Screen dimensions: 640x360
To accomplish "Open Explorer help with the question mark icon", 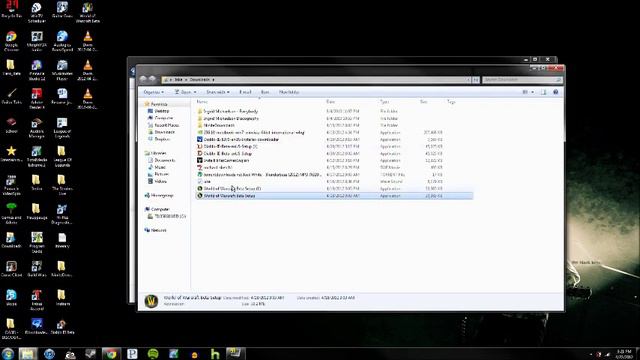I will (x=556, y=92).
